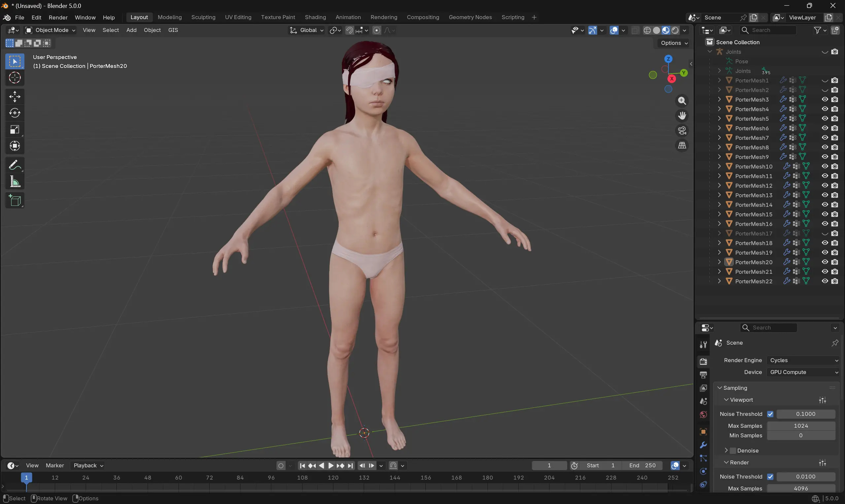
Task: Click the End frame field 250
Action: 642,466
